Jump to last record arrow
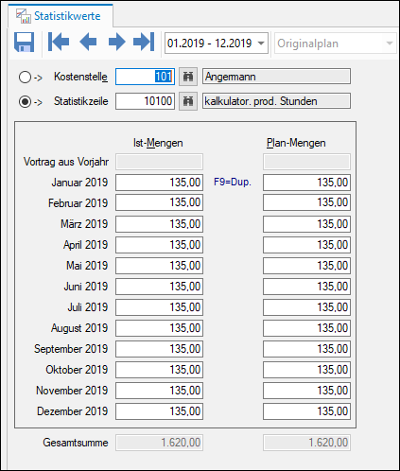 pyautogui.click(x=144, y=42)
